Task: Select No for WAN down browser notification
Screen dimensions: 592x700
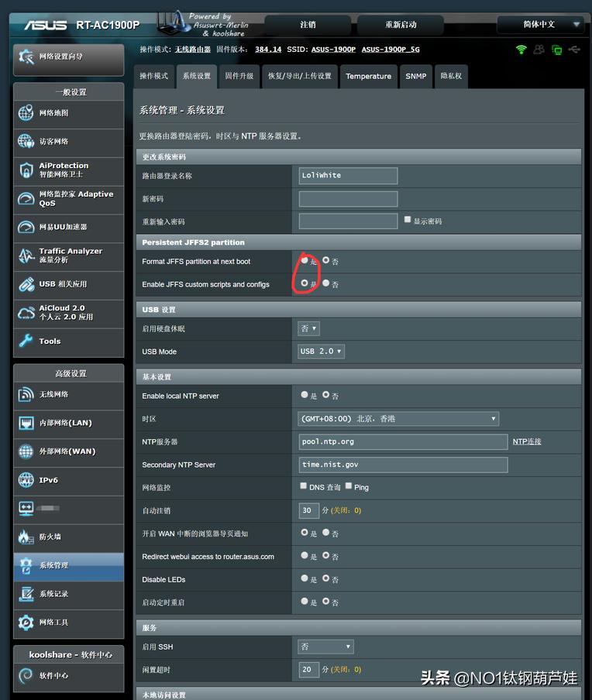Action: [326, 532]
